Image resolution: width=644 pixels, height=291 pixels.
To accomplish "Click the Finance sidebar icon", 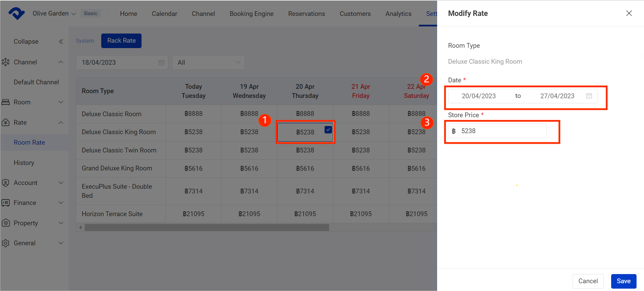I will (x=5, y=203).
